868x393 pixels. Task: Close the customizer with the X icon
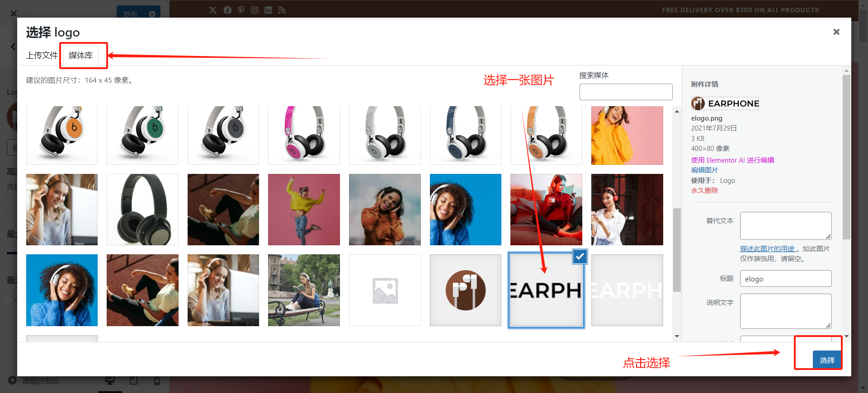[14, 13]
